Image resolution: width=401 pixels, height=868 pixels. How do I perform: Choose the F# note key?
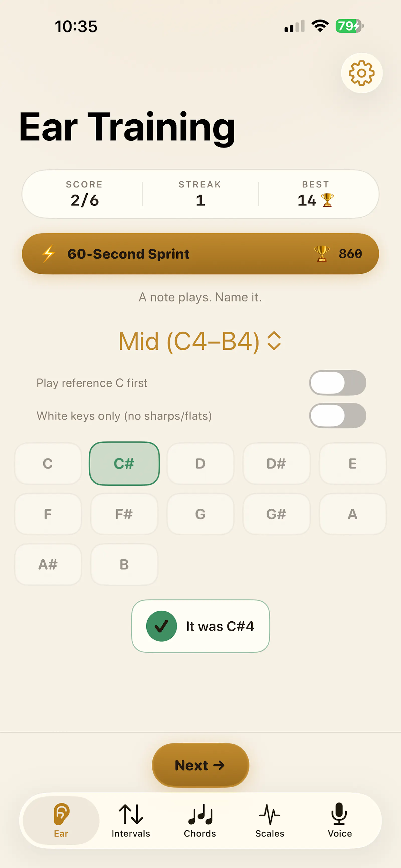point(124,514)
